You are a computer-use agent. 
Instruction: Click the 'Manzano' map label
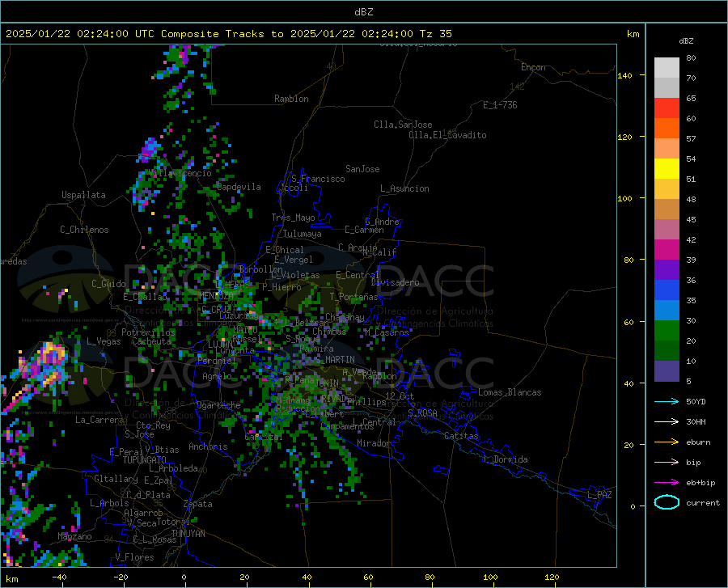point(74,536)
